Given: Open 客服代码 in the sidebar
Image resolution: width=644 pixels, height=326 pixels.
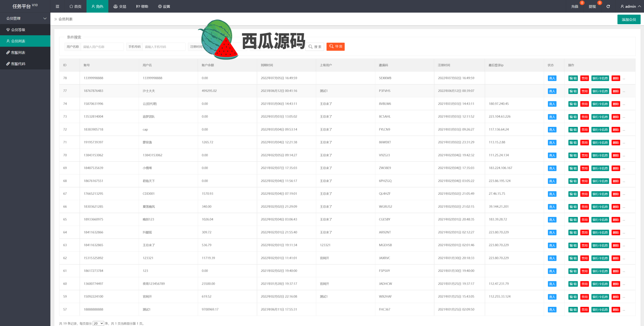Looking at the screenshot, I should [18, 64].
